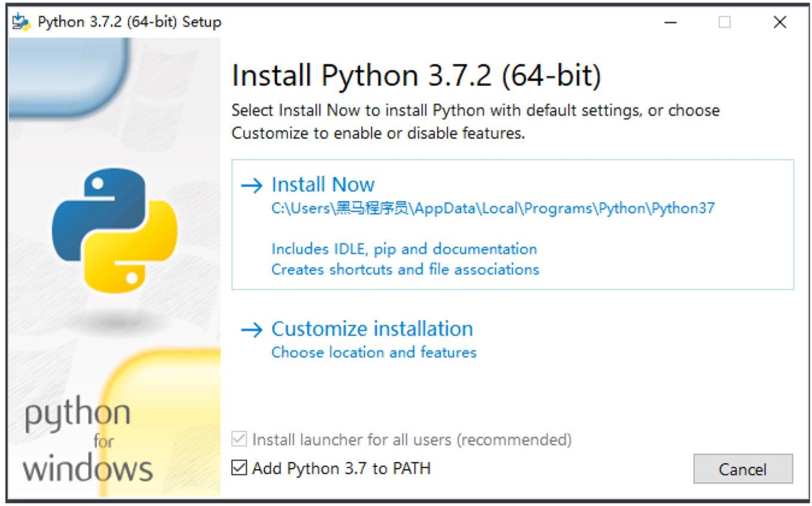Toggle Install launcher for all users checkbox
The image size is (812, 506).
coord(239,440)
